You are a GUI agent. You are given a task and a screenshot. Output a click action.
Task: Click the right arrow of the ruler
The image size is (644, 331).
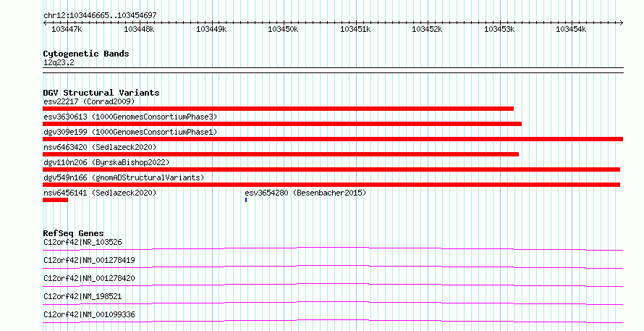coord(622,23)
